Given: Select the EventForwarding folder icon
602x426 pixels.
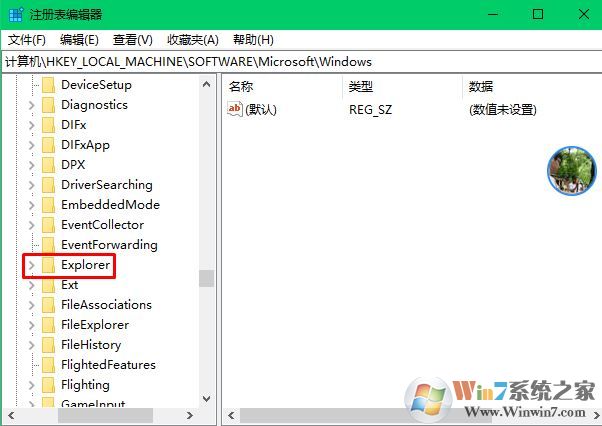Looking at the screenshot, I should click(x=48, y=244).
